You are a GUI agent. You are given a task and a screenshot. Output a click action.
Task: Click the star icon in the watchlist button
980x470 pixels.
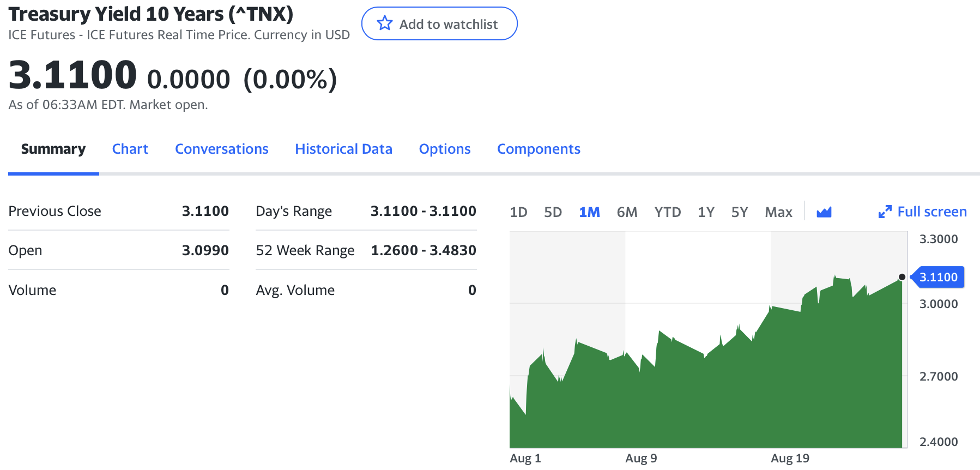tap(385, 23)
